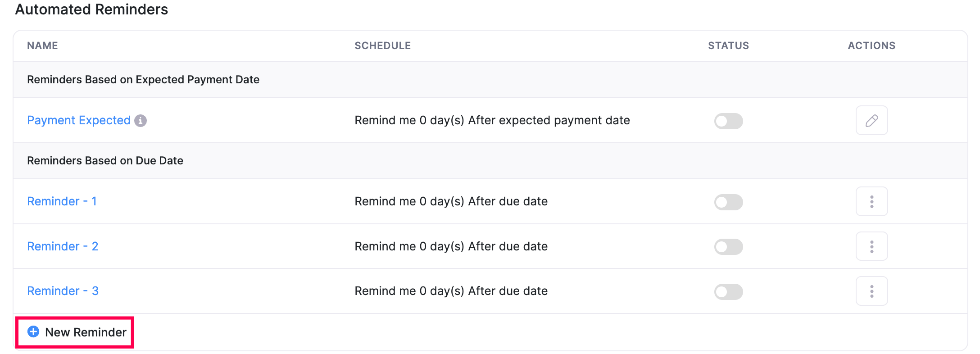Open the Payment Expected reminder link
The height and width of the screenshot is (354, 980).
(x=79, y=120)
